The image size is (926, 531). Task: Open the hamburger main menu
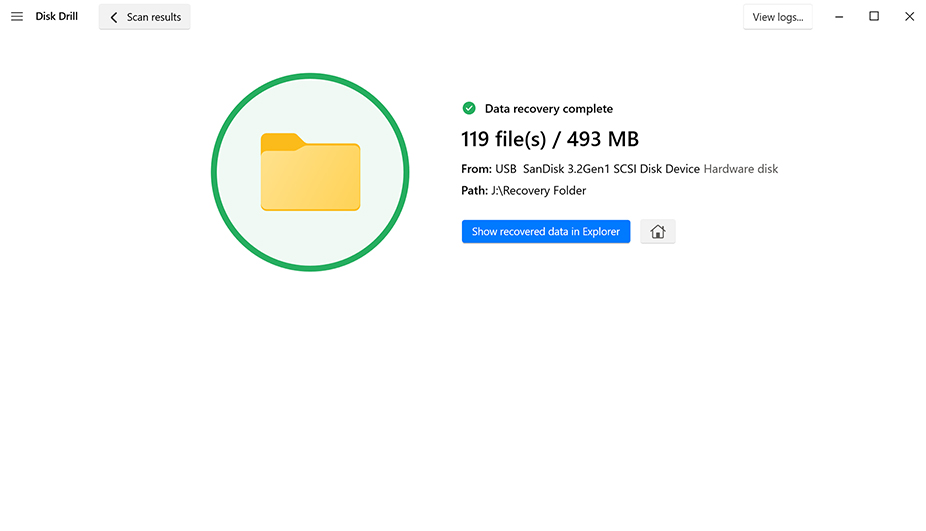click(17, 17)
